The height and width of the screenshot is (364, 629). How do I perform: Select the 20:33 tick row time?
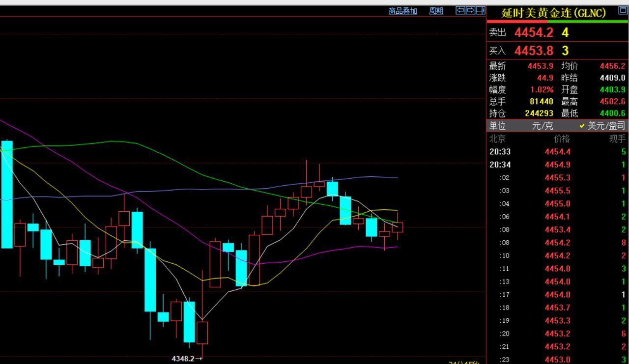[x=500, y=152]
